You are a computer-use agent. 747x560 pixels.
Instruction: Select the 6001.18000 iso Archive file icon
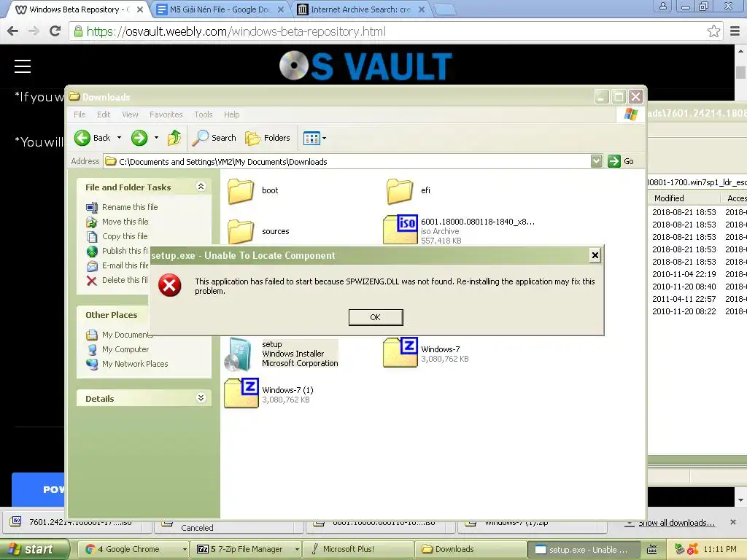[x=400, y=230]
